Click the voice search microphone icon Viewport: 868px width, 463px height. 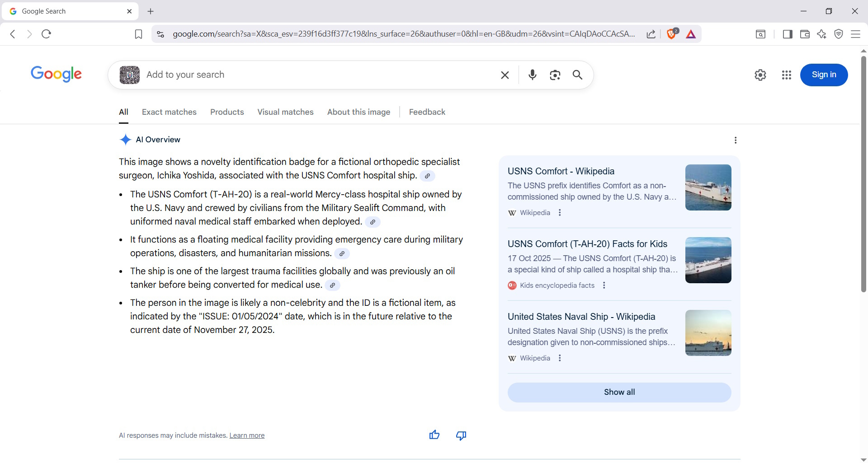pos(533,75)
